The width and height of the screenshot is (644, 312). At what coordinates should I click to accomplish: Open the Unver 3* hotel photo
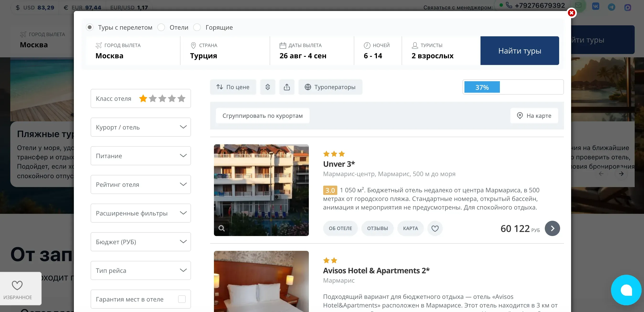click(x=261, y=190)
